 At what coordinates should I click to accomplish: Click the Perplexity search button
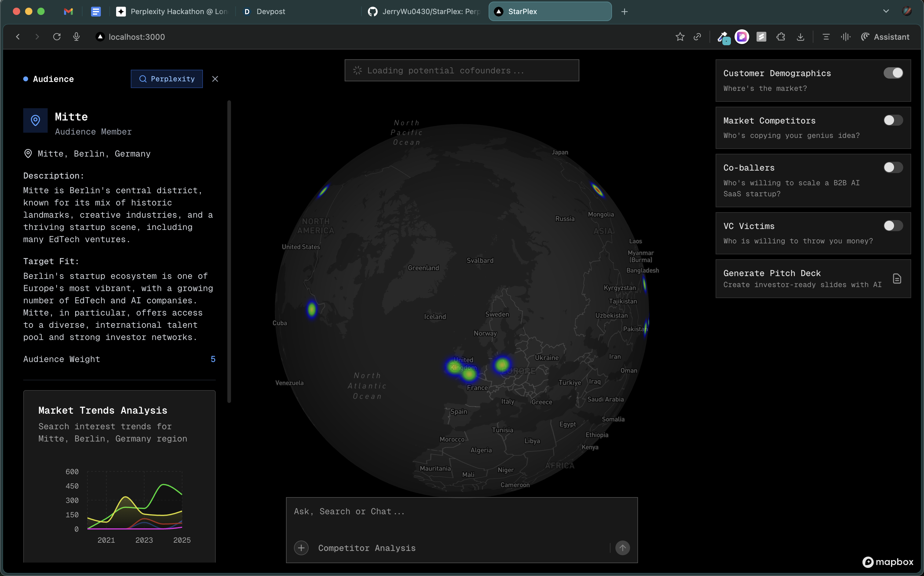(x=167, y=79)
